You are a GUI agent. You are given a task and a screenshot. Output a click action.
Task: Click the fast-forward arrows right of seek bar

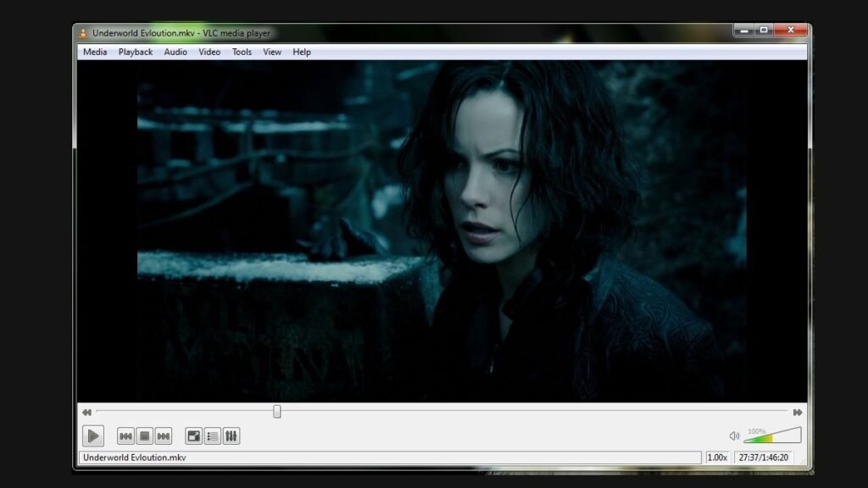(797, 413)
